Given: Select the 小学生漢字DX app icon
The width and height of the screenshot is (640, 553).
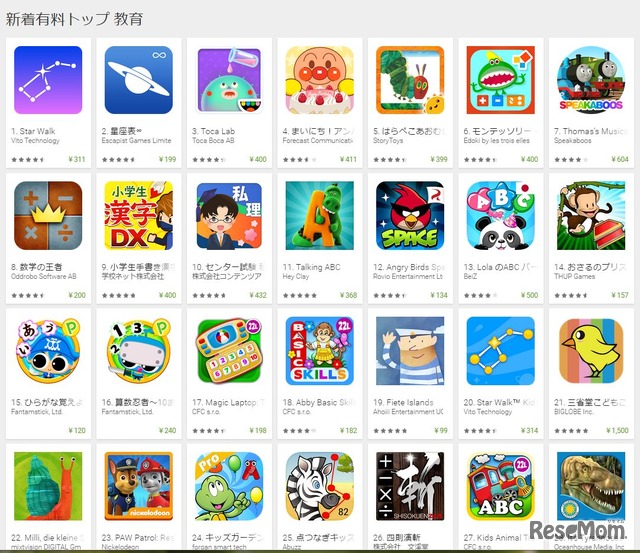Looking at the screenshot, I should tap(139, 215).
